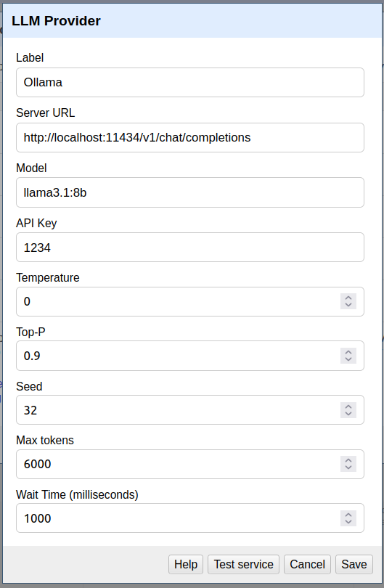Cancel the LLM Provider dialog
384x588 pixels.
pyautogui.click(x=307, y=564)
